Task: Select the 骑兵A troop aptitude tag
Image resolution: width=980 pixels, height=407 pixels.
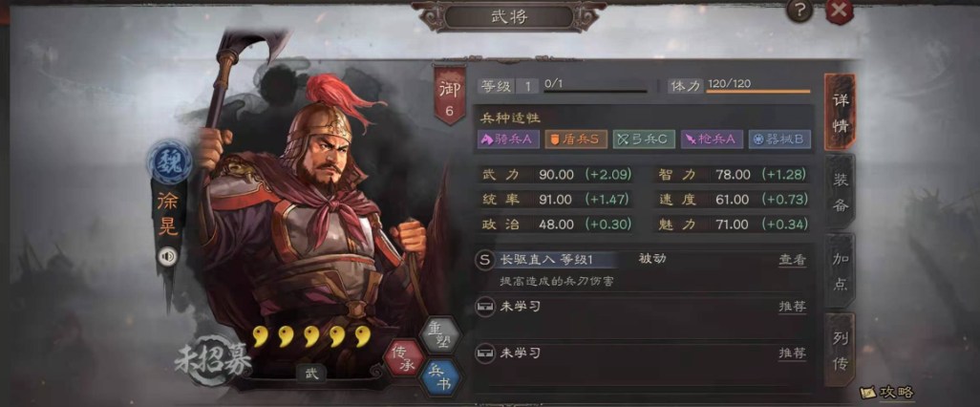Action: 508,139
